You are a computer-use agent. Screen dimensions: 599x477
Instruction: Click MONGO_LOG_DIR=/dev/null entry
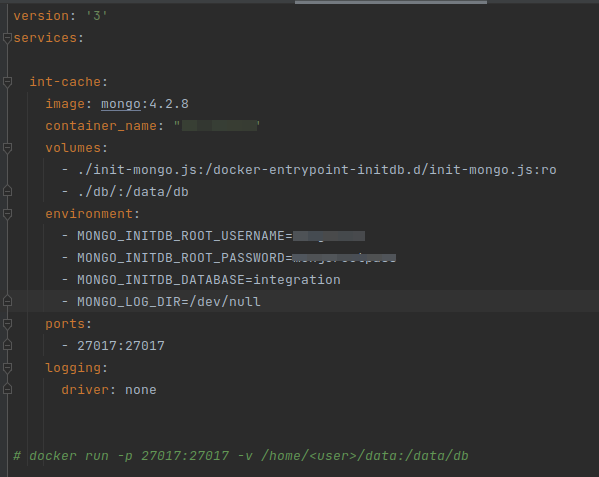169,302
